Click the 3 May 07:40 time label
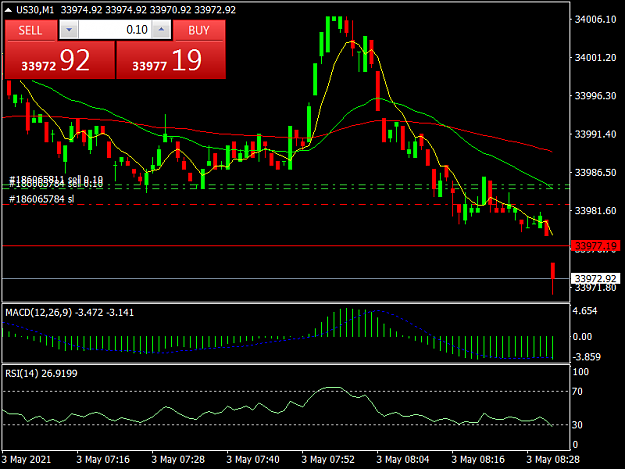 [x=253, y=459]
